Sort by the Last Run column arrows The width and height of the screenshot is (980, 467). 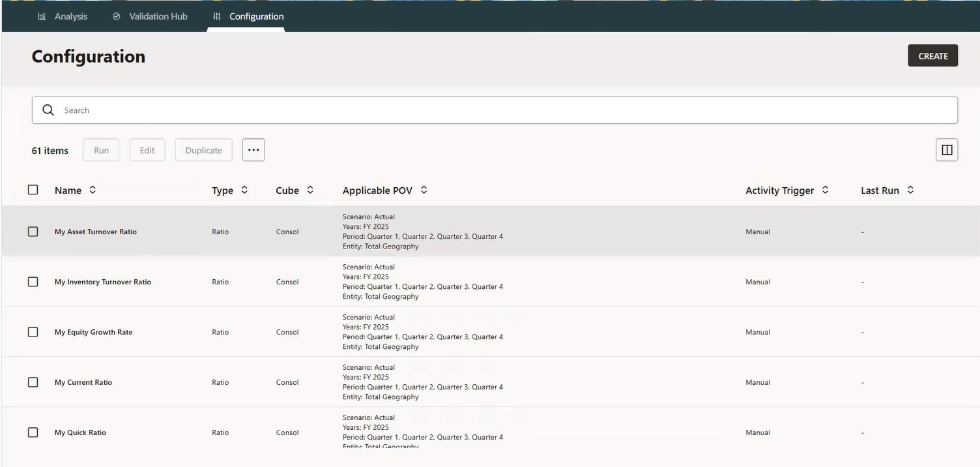tap(910, 190)
